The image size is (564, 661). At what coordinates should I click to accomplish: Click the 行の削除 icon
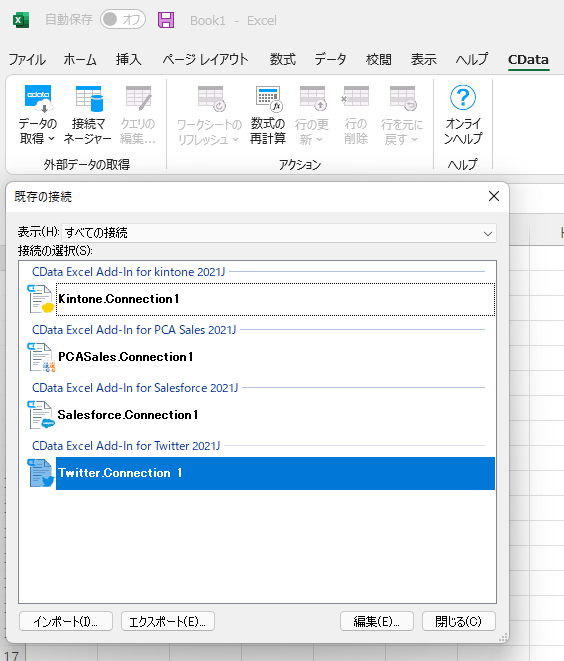[x=356, y=97]
